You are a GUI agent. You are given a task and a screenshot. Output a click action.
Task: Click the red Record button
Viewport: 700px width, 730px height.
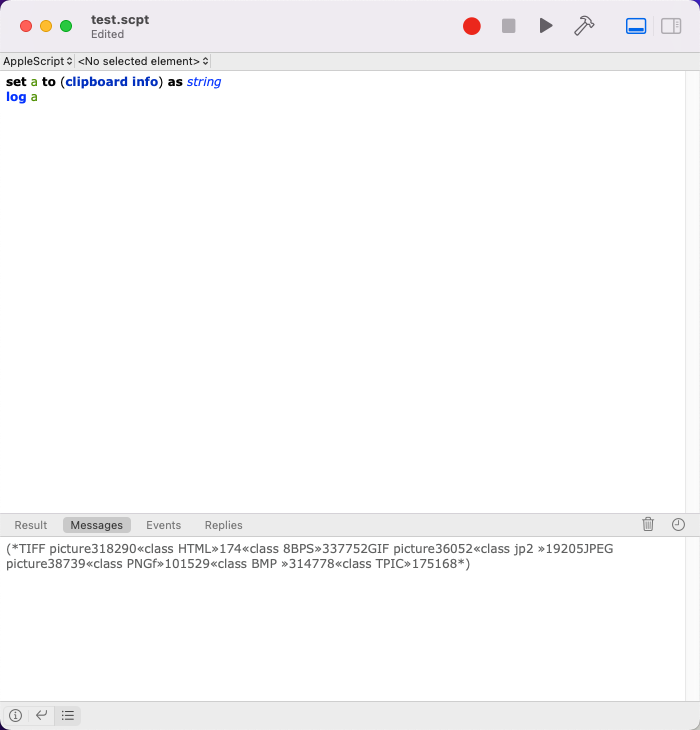(471, 26)
